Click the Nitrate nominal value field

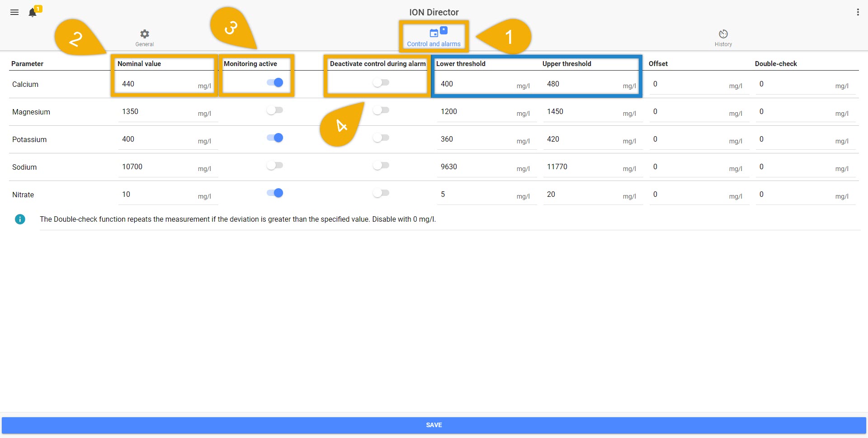pos(158,195)
